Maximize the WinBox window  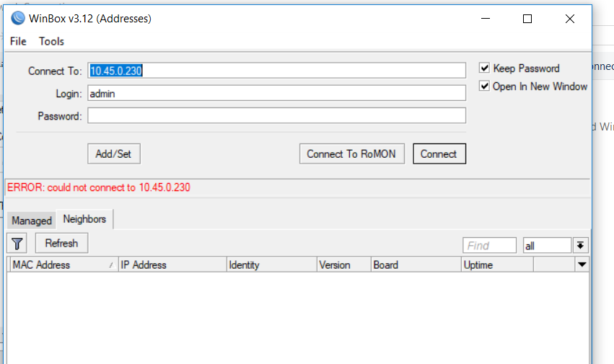[527, 19]
